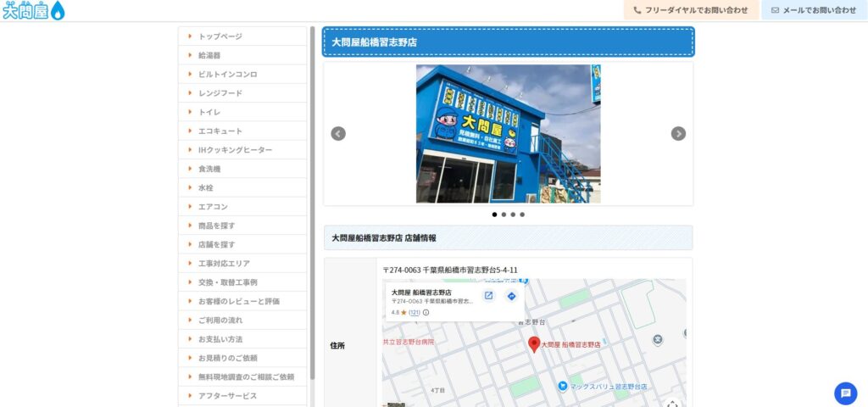Open the chat widget bubble
Viewport: 868px width, 407px height.
pyautogui.click(x=845, y=393)
